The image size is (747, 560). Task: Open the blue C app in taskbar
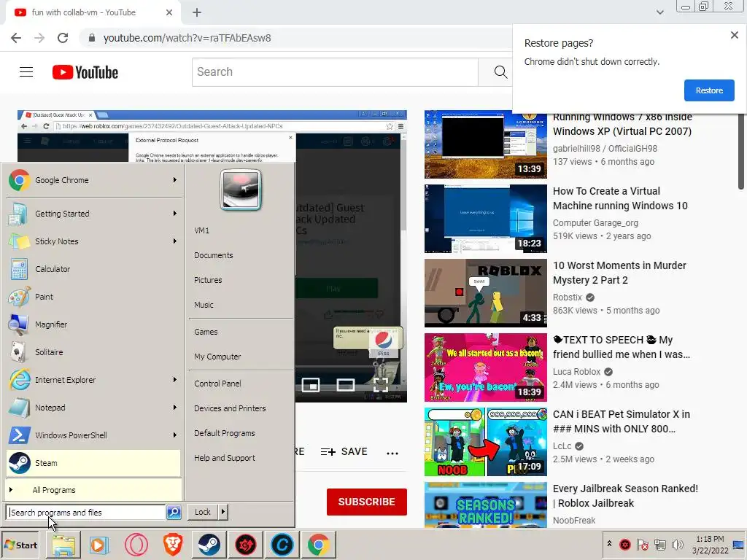pyautogui.click(x=282, y=545)
